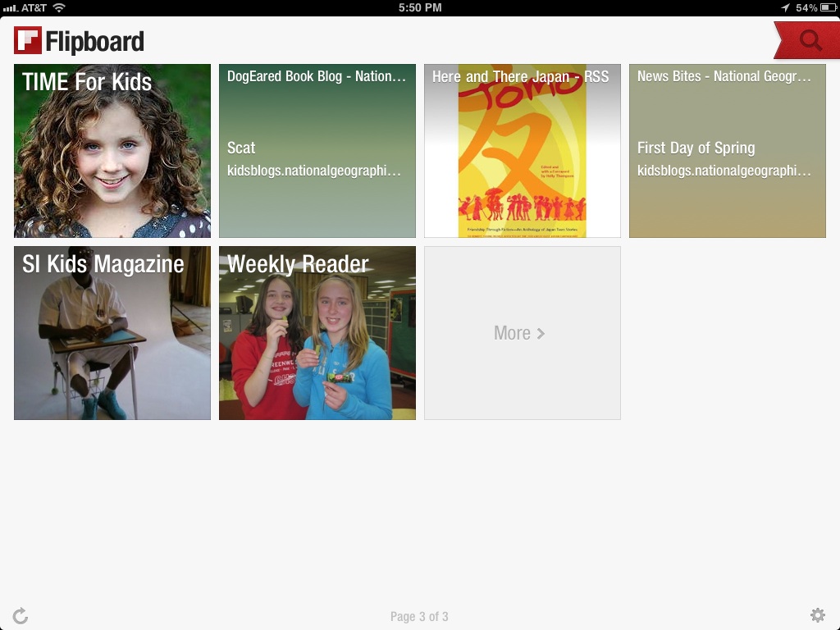Open the TIME For Kids feed tile
This screenshot has height=630, width=840.
(x=112, y=151)
